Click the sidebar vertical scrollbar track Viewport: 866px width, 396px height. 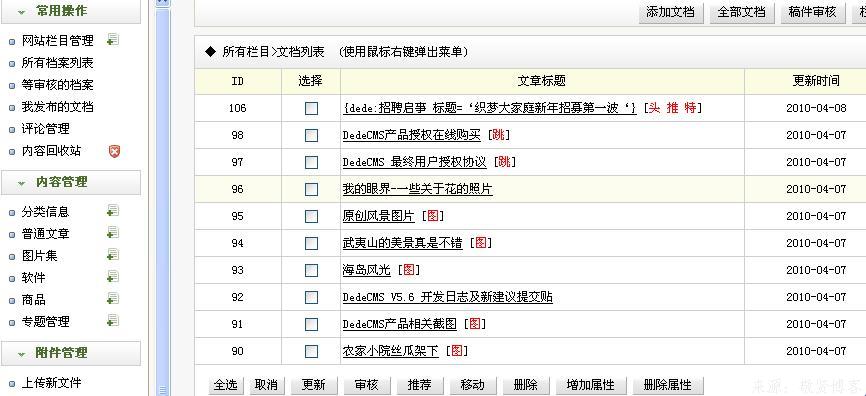pyautogui.click(x=162, y=202)
